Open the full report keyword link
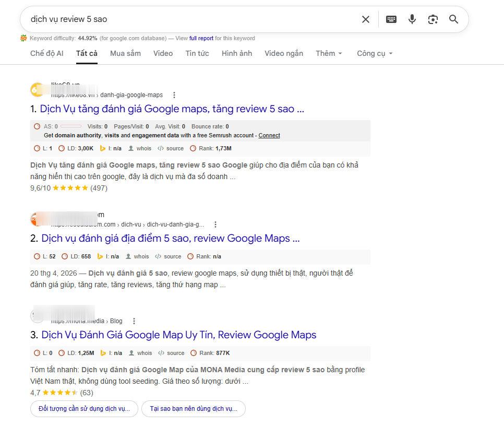 [201, 38]
